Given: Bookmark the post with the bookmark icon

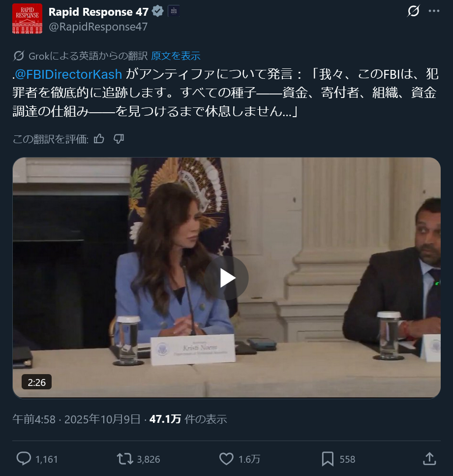Looking at the screenshot, I should [328, 459].
